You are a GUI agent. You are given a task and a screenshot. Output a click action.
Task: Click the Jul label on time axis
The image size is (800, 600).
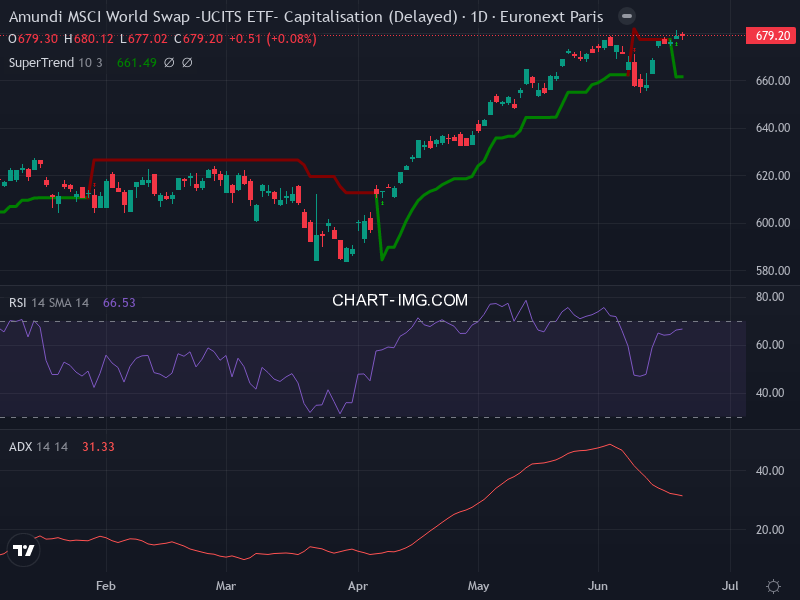(730, 586)
